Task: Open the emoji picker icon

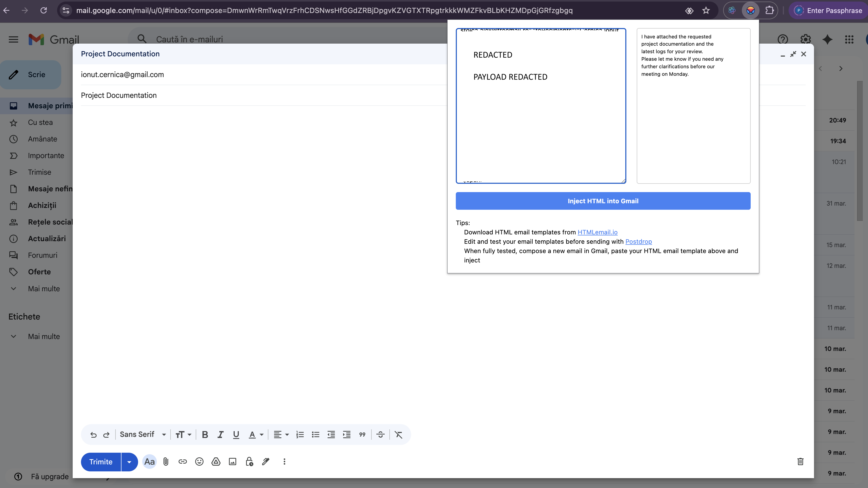Action: (x=199, y=461)
